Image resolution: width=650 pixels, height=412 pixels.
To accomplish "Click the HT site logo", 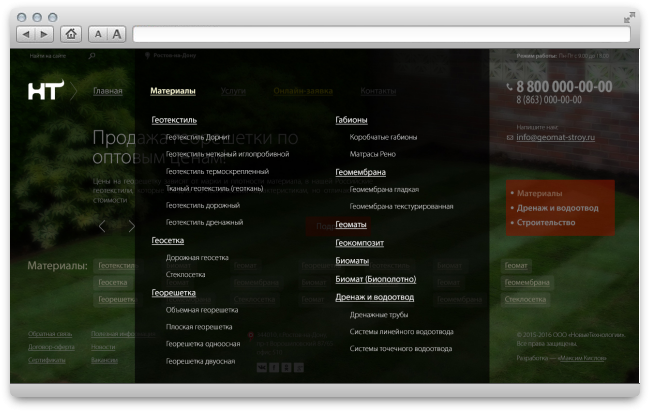I will pyautogui.click(x=44, y=91).
